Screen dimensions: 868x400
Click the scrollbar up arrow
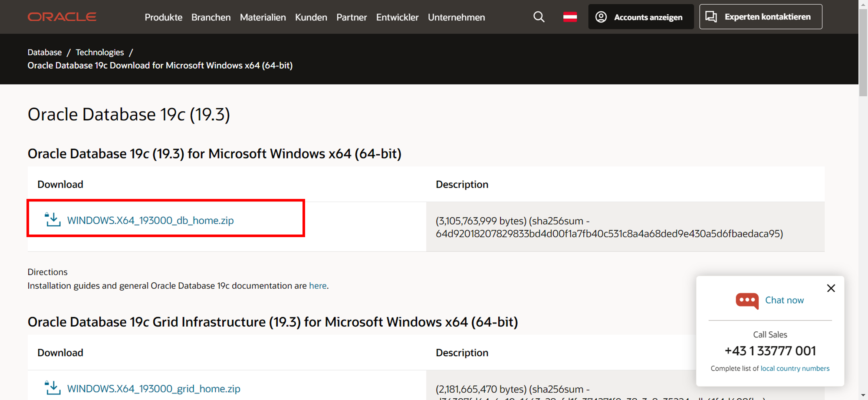coord(863,4)
